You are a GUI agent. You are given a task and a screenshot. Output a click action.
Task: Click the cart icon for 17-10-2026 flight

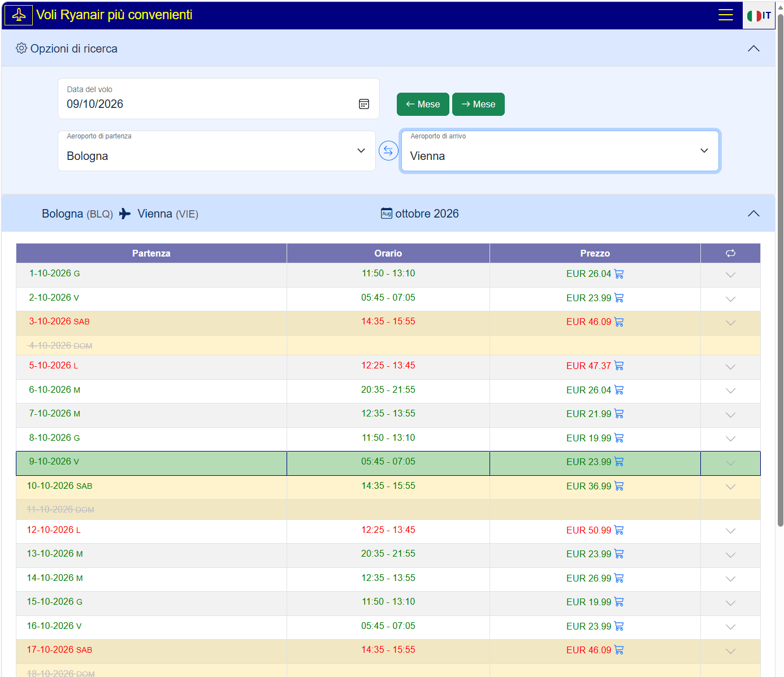[619, 650]
